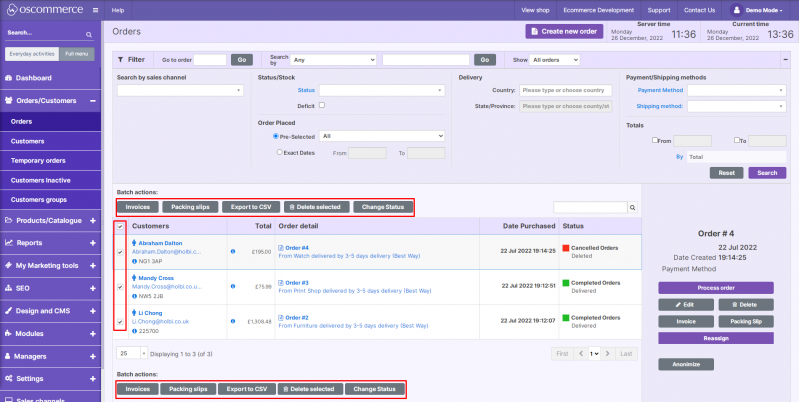Click into the Go to order input field
The height and width of the screenshot is (402, 799).
(209, 60)
